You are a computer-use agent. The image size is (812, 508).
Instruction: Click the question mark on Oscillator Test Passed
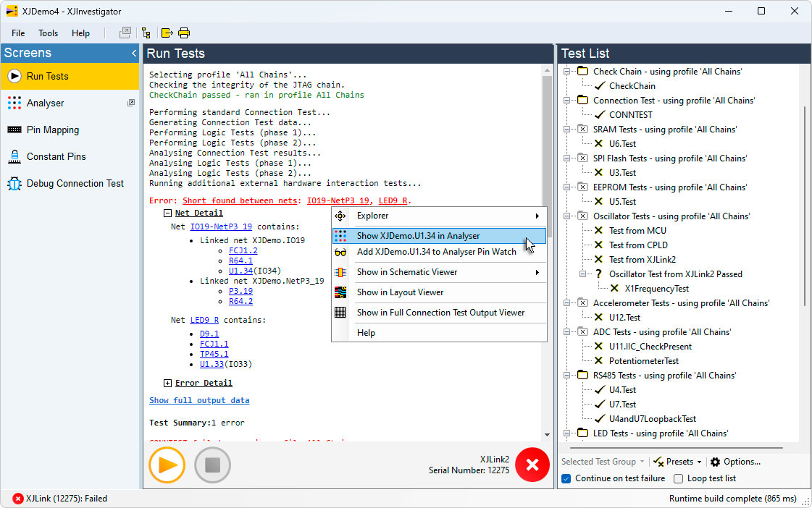coord(598,274)
